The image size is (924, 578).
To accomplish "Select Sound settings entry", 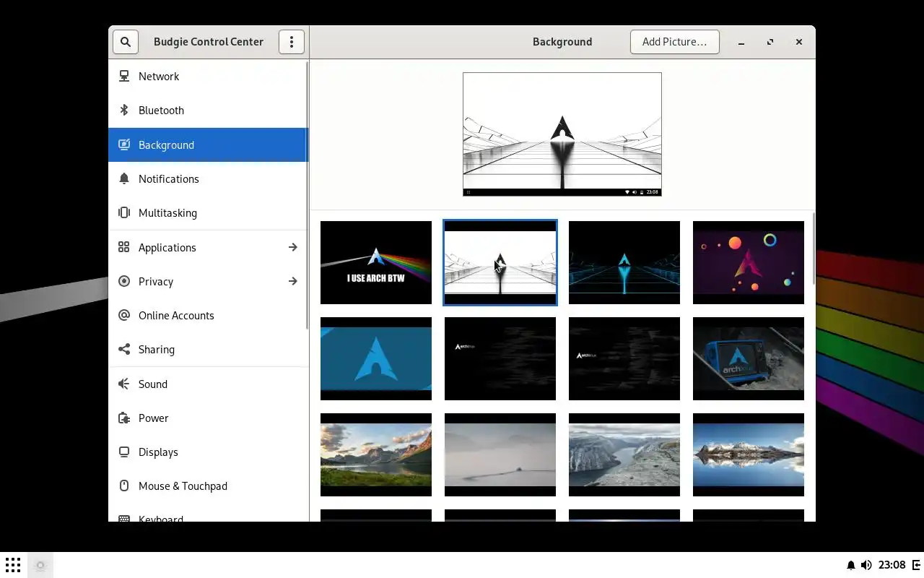I will [209, 384].
